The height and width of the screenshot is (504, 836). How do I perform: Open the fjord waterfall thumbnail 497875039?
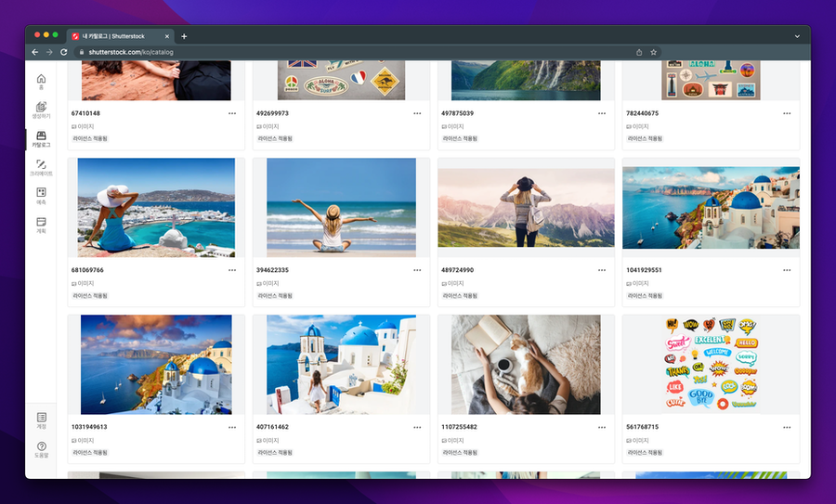[527, 80]
